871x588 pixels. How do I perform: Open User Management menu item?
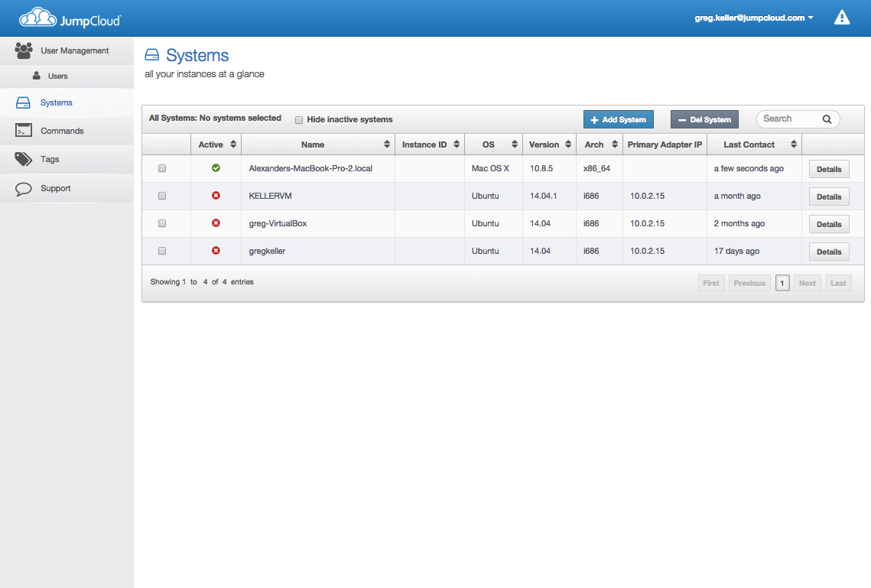67,50
